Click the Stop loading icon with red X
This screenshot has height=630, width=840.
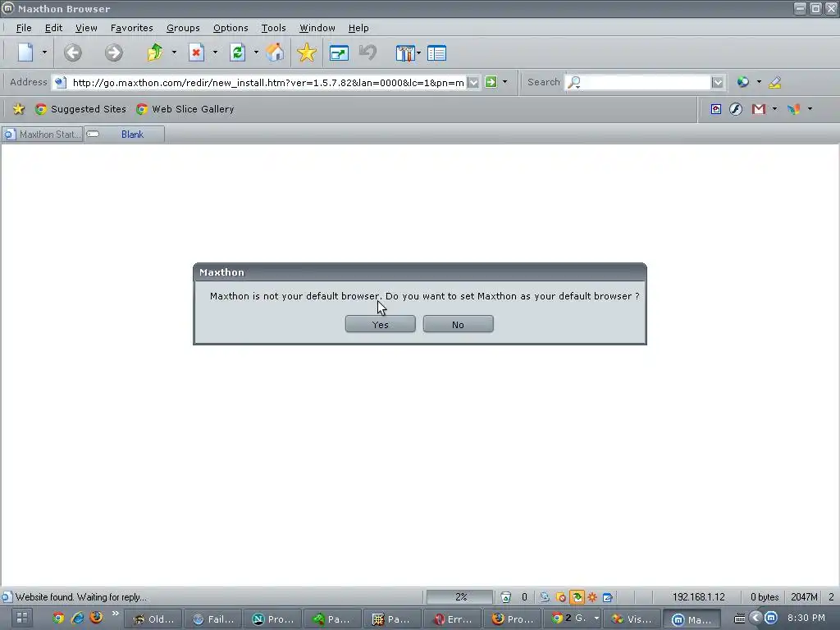pyautogui.click(x=196, y=52)
